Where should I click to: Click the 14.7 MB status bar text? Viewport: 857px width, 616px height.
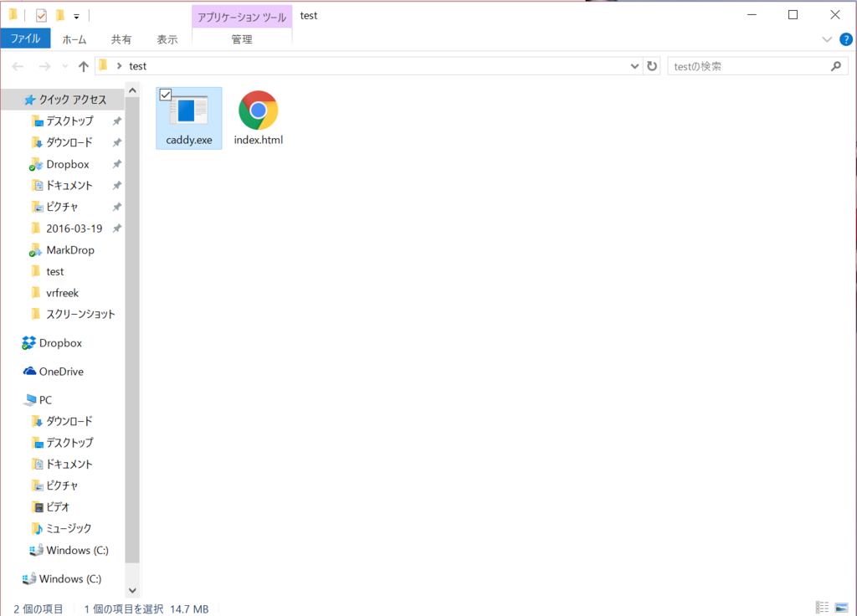tap(189, 608)
